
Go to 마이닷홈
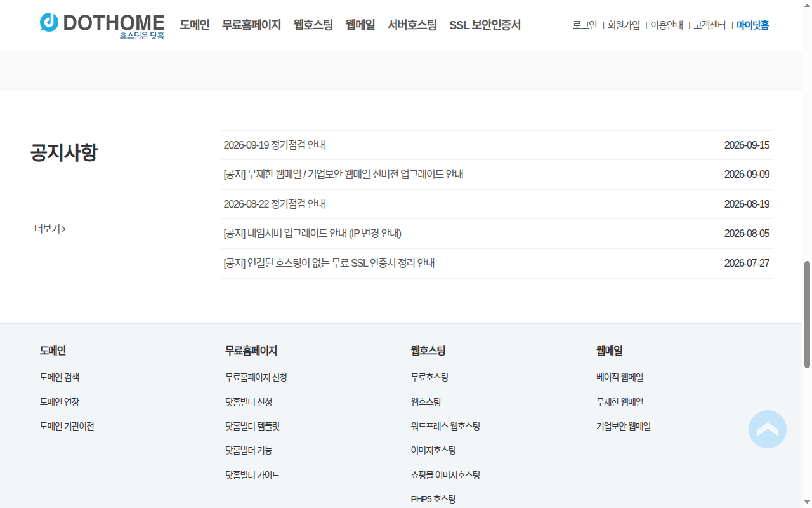click(753, 25)
